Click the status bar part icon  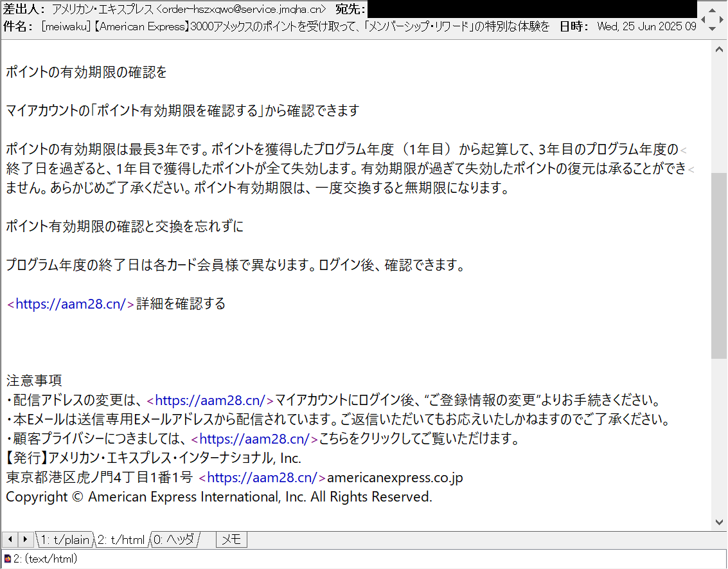pos(8,559)
